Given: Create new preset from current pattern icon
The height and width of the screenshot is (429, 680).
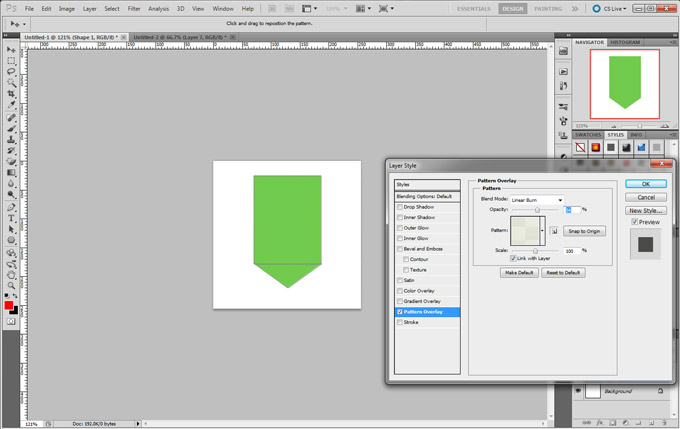Looking at the screenshot, I should pyautogui.click(x=554, y=231).
